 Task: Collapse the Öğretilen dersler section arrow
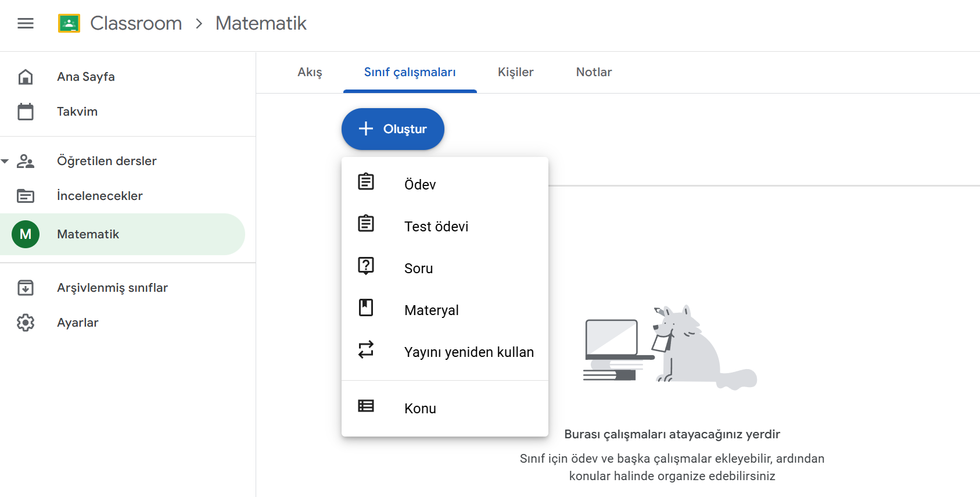coord(5,161)
